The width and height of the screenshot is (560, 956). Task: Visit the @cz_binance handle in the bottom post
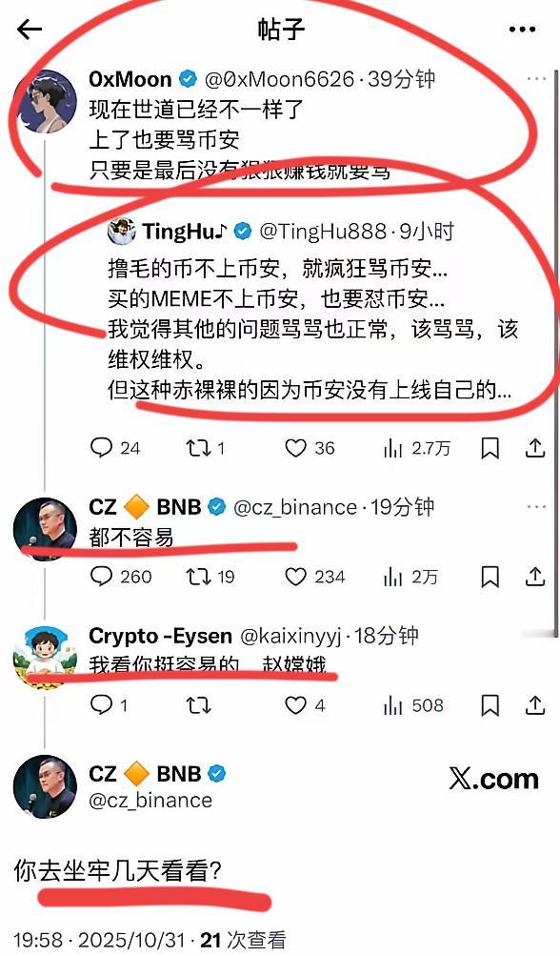click(150, 800)
